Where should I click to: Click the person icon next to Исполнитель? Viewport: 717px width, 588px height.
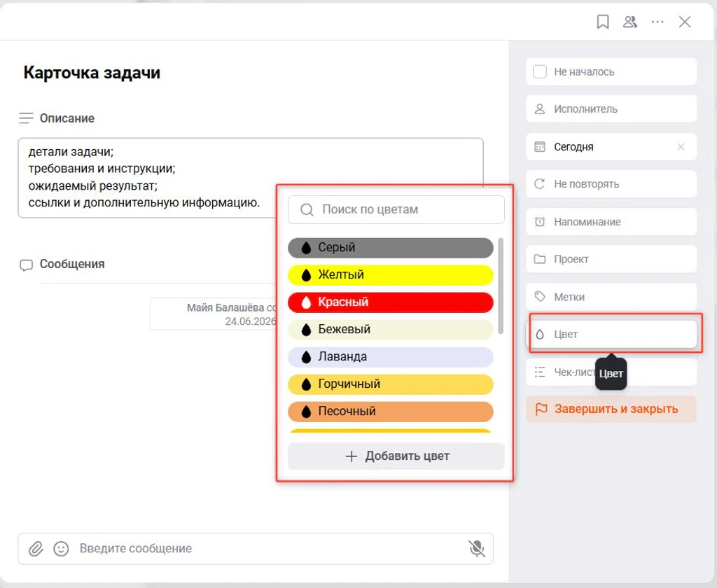540,108
